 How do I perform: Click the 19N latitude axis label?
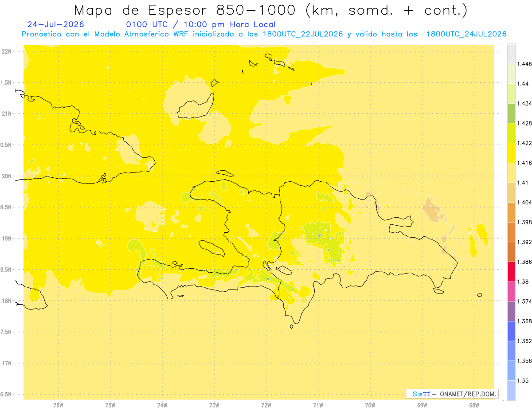pyautogui.click(x=7, y=239)
